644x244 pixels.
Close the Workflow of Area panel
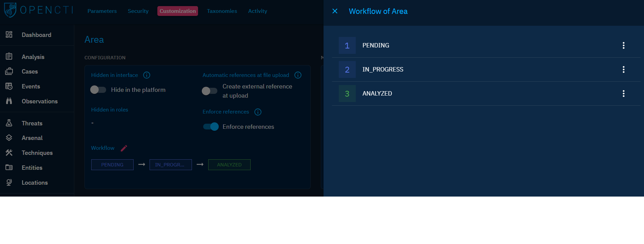click(x=335, y=11)
